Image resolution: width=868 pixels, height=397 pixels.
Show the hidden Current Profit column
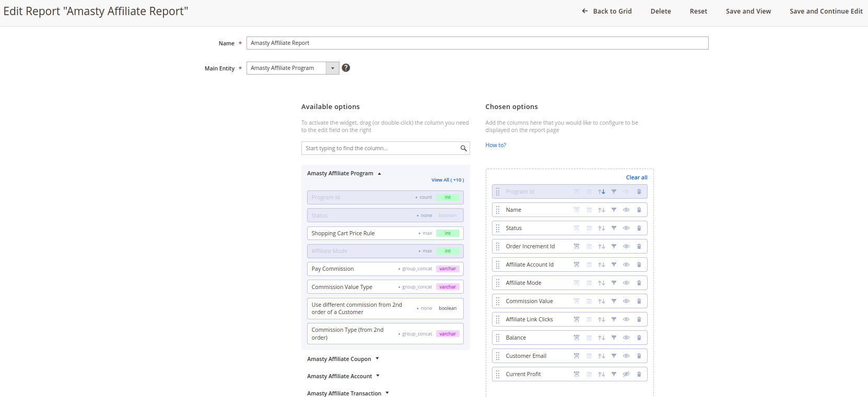click(x=626, y=374)
